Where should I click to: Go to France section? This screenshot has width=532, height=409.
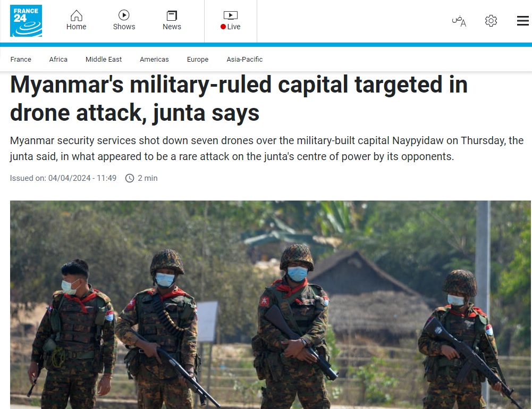tap(21, 60)
